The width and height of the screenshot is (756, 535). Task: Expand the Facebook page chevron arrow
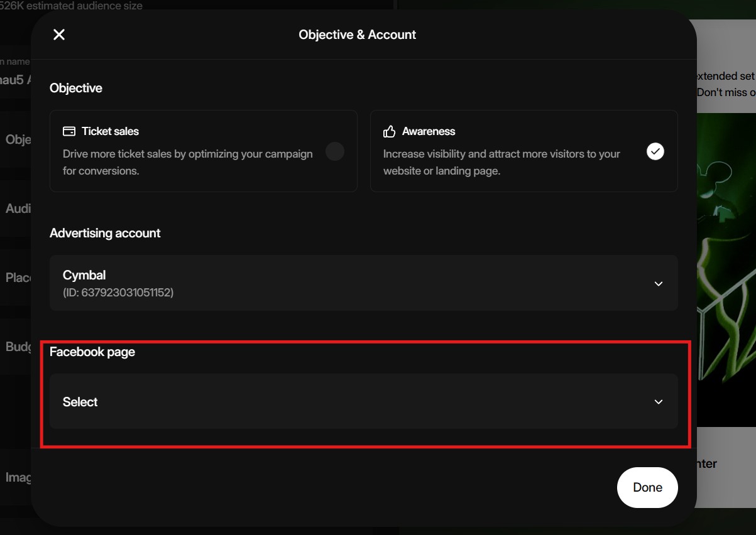659,402
